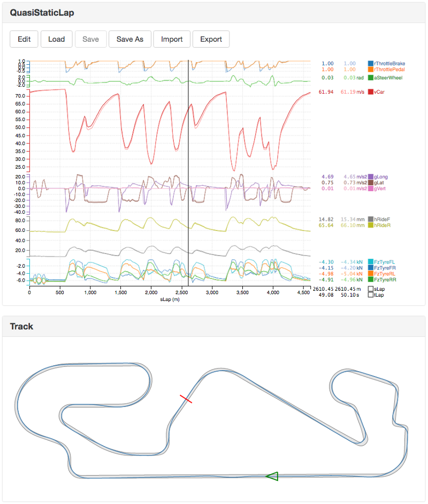Click the QuasiStaticLap panel title
This screenshot has width=428, height=504.
[42, 12]
